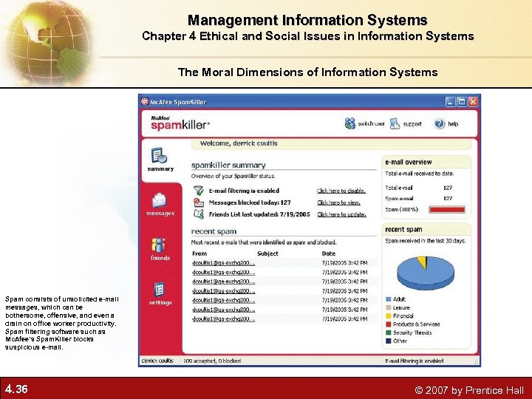Click 'Messages blocked today: 127' text

[250, 202]
